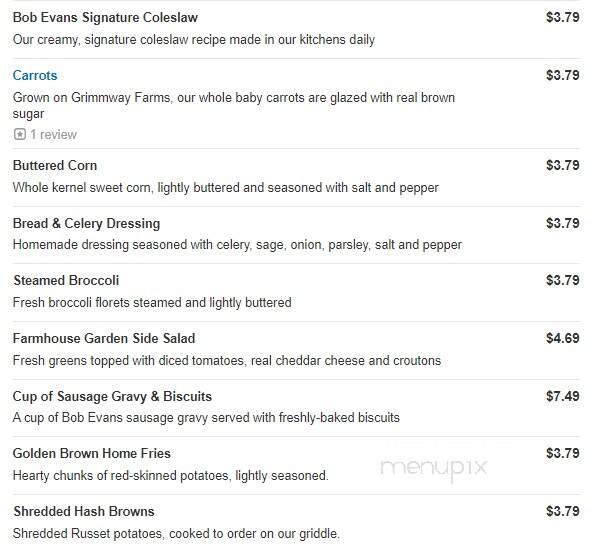613x550 pixels.
Task: Click Cup of Sausage Gravy & Biscuits
Action: [112, 396]
